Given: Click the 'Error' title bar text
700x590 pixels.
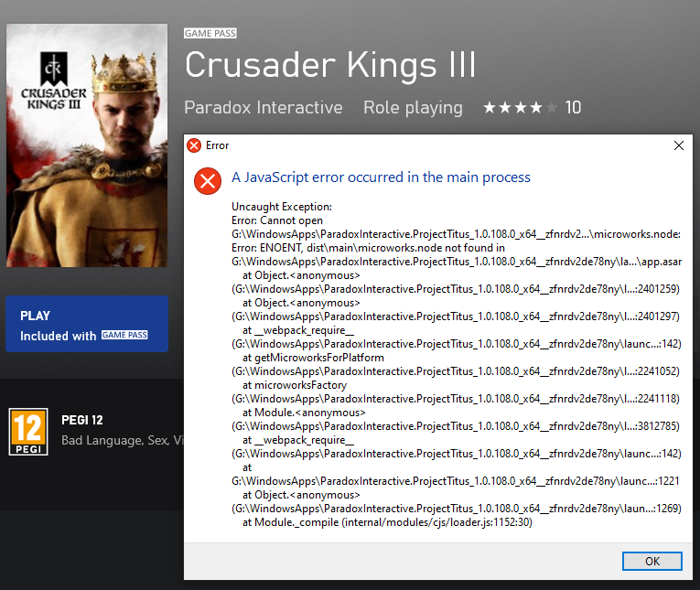Looking at the screenshot, I should pyautogui.click(x=217, y=145).
